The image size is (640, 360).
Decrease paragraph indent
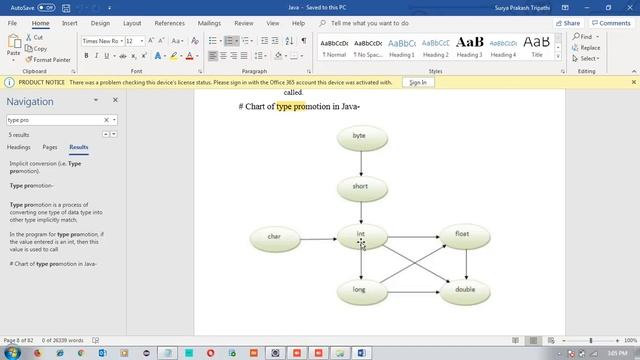264,40
